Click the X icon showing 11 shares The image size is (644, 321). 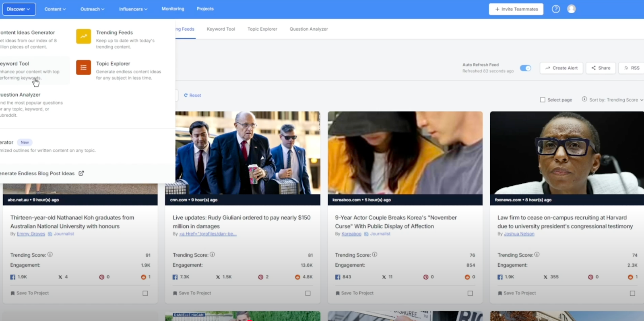(x=384, y=277)
